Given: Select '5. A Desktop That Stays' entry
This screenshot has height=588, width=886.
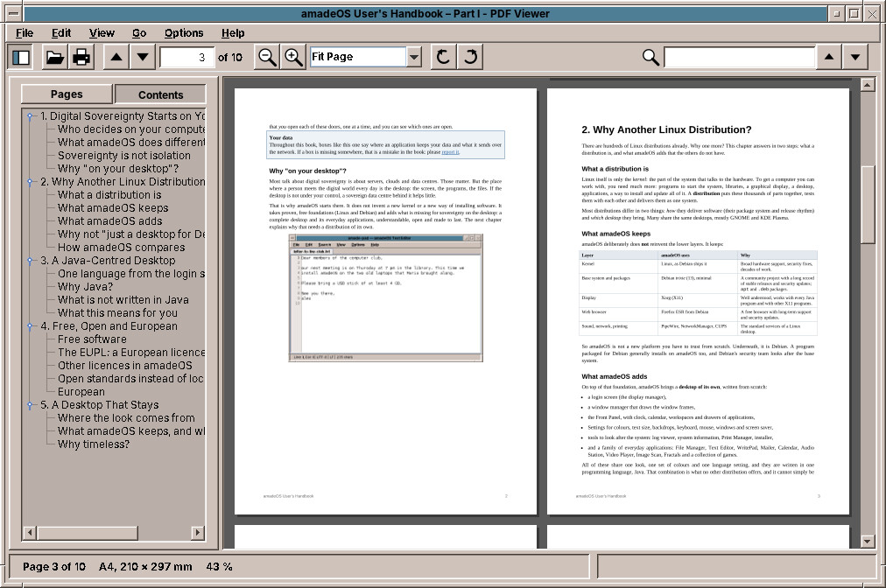Looking at the screenshot, I should [100, 404].
